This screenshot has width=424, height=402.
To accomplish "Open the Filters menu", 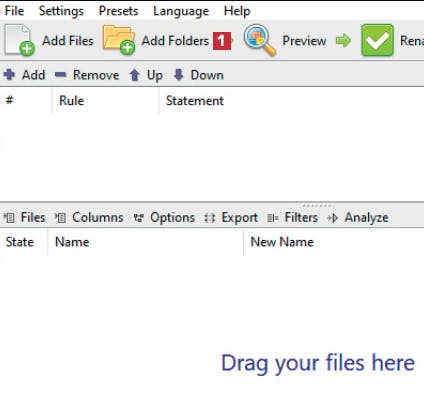I will [x=292, y=218].
